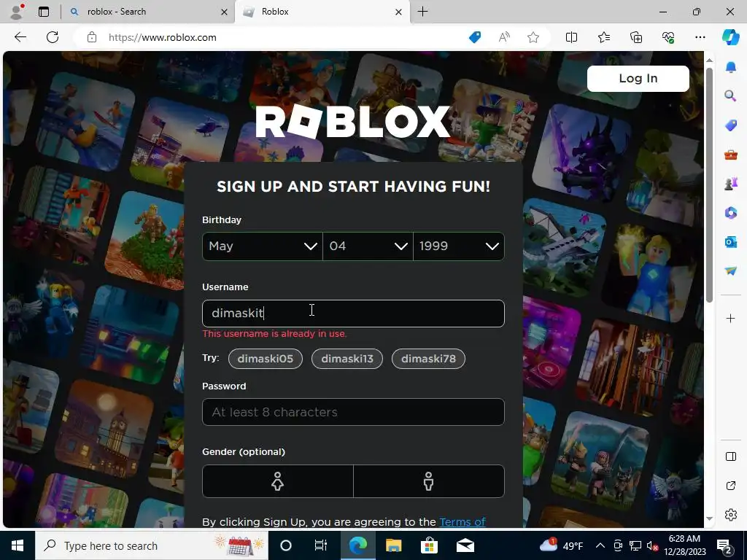The height and width of the screenshot is (560, 747).
Task: Open the sidebar Games chess icon
Action: point(731,183)
